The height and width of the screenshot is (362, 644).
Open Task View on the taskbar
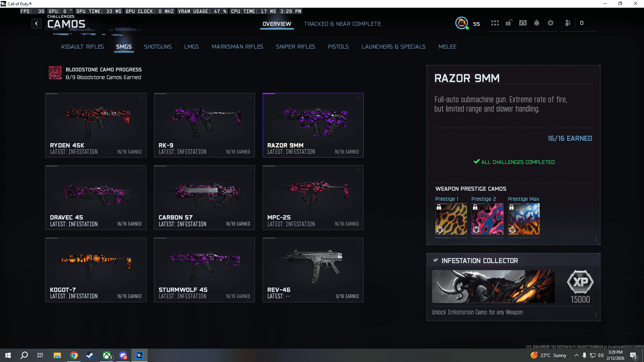click(x=40, y=355)
